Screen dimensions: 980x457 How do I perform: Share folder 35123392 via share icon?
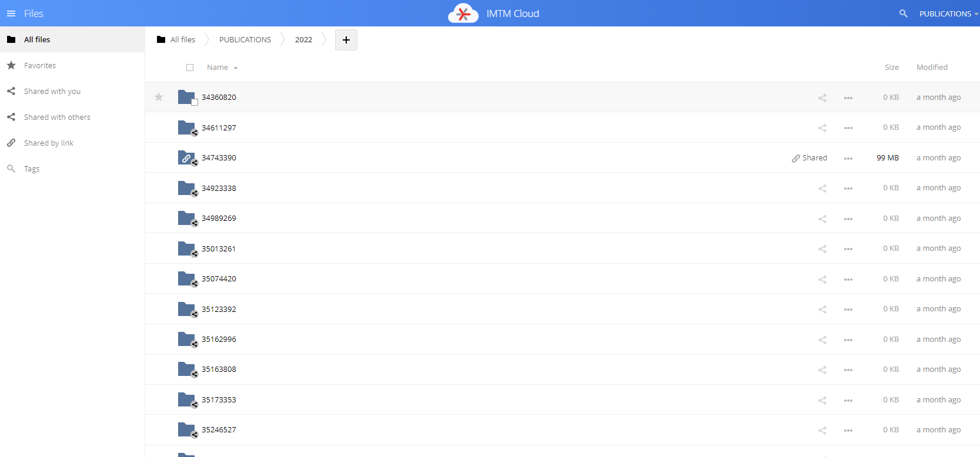[822, 310]
